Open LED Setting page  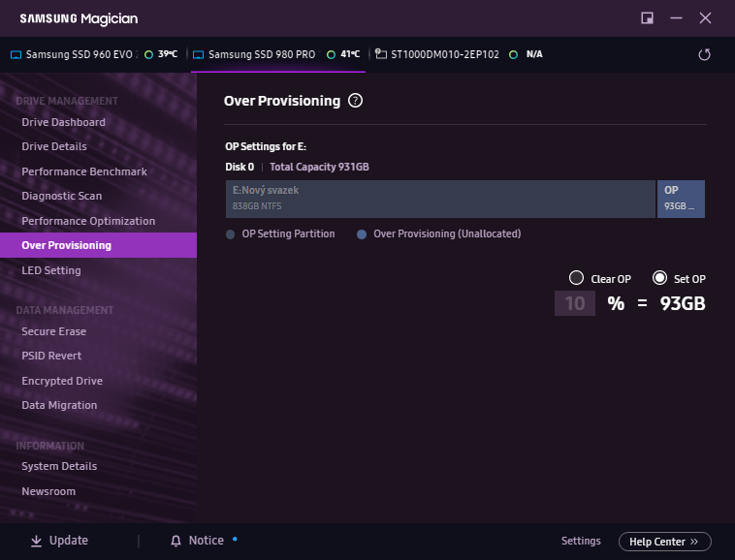point(51,270)
